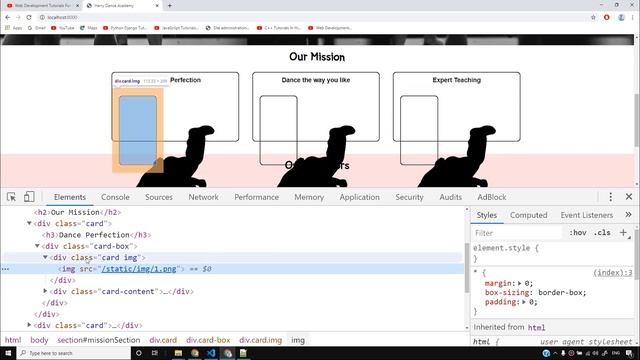
Task: Open the Apps bookmarks shortcut
Action: (x=13, y=28)
